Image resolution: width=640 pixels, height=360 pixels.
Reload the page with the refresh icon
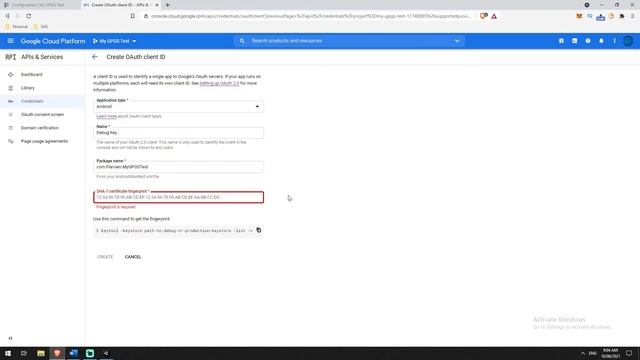[x=29, y=16]
